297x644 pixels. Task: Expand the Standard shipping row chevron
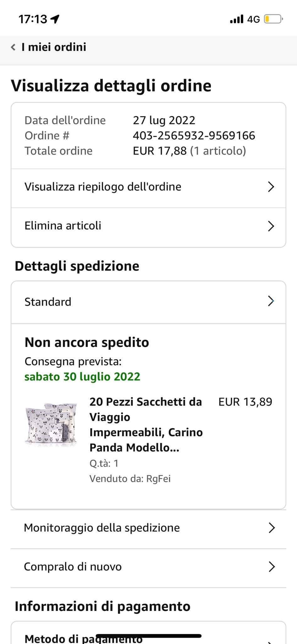click(271, 301)
